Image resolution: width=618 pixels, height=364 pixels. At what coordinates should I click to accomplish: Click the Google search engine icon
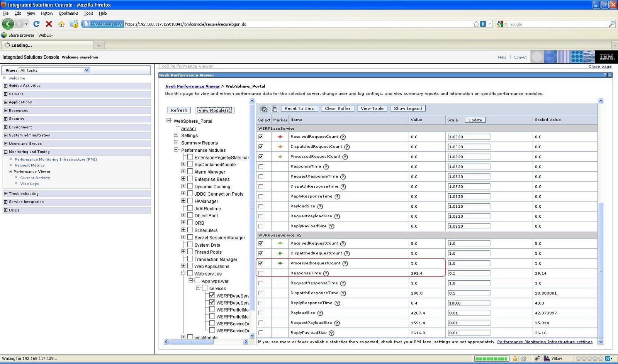tap(500, 24)
